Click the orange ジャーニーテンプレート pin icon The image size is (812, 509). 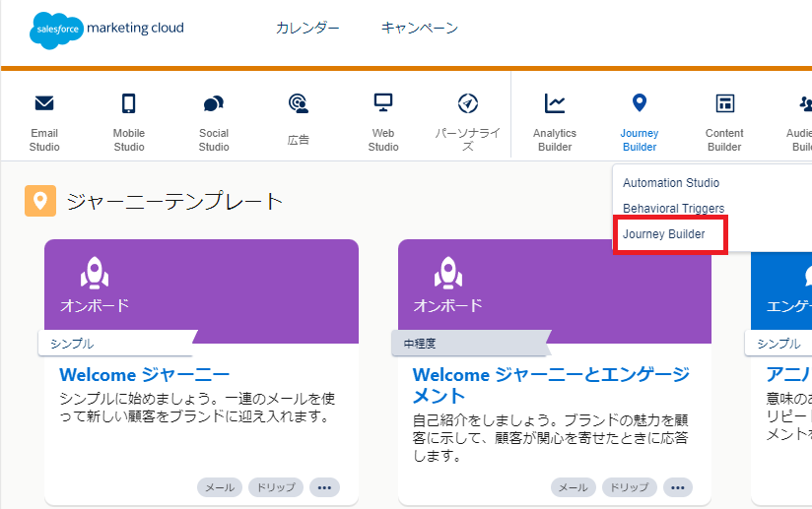(40, 201)
